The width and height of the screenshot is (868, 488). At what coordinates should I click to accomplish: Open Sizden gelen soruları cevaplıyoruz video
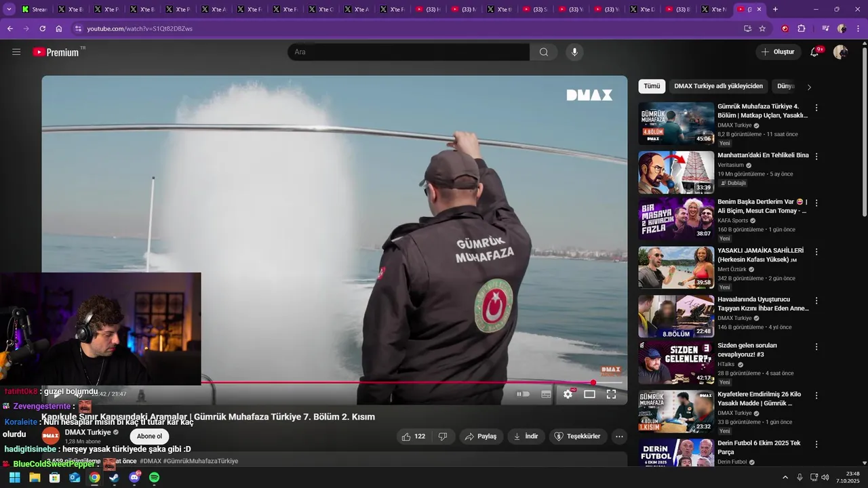(747, 350)
